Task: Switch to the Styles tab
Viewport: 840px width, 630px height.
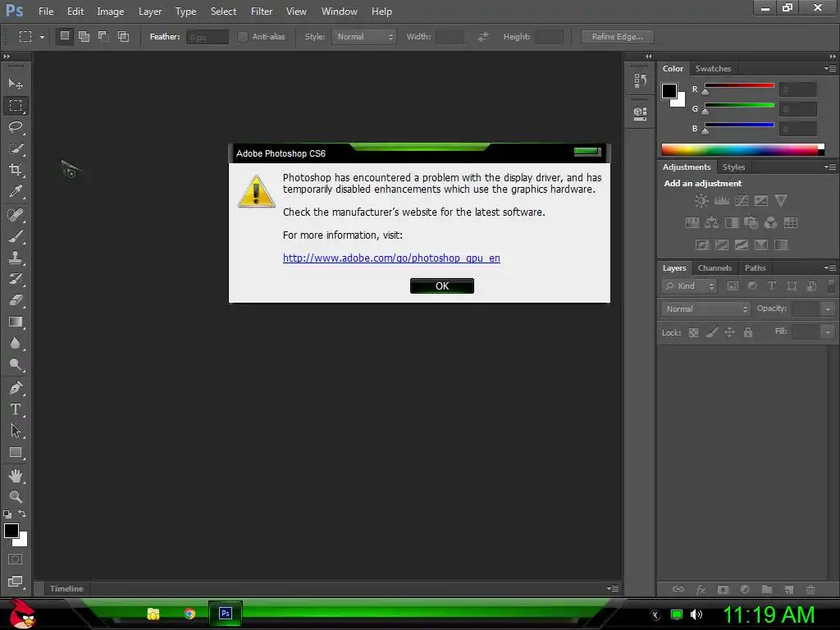Action: [x=733, y=167]
